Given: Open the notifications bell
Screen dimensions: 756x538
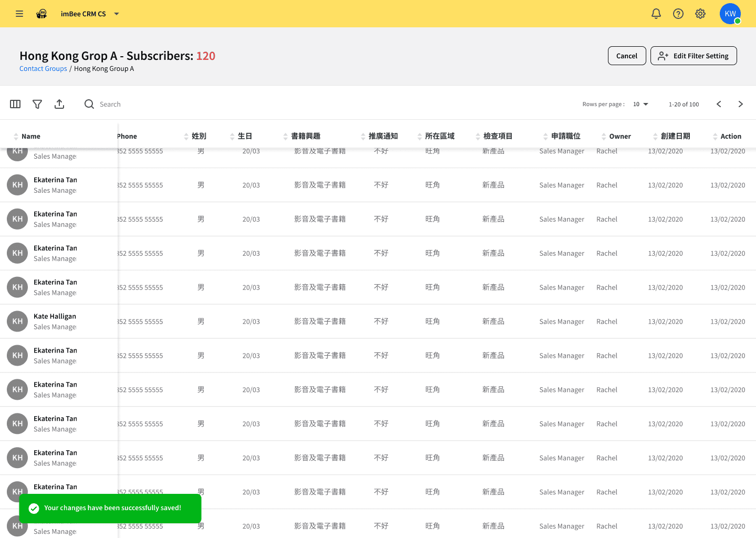Looking at the screenshot, I should (x=656, y=14).
